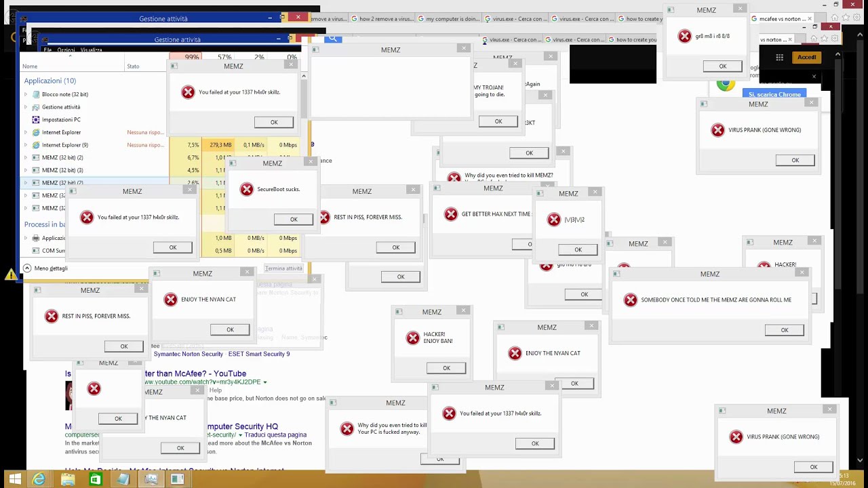Open Opzioni menu in Task Manager
Screen dimensions: 868x488
[66, 50]
